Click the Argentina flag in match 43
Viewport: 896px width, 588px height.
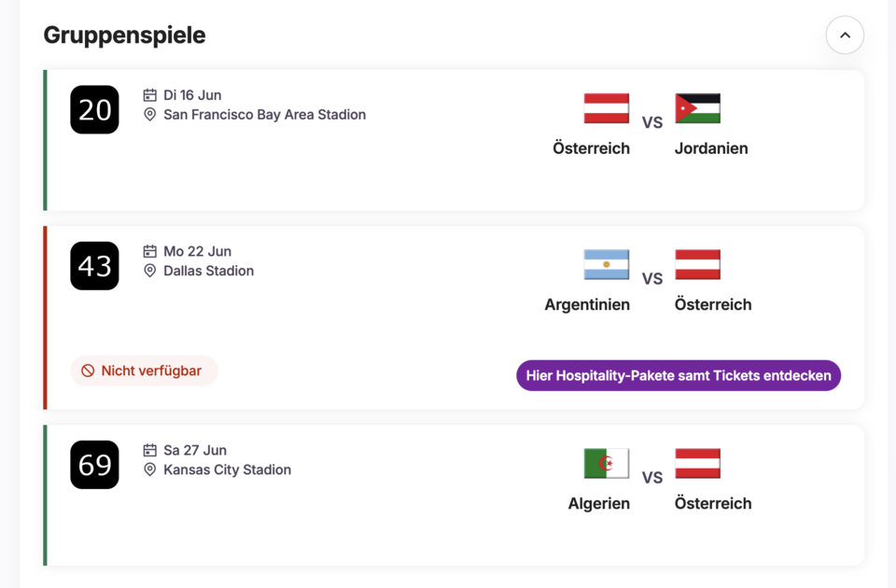pos(606,264)
